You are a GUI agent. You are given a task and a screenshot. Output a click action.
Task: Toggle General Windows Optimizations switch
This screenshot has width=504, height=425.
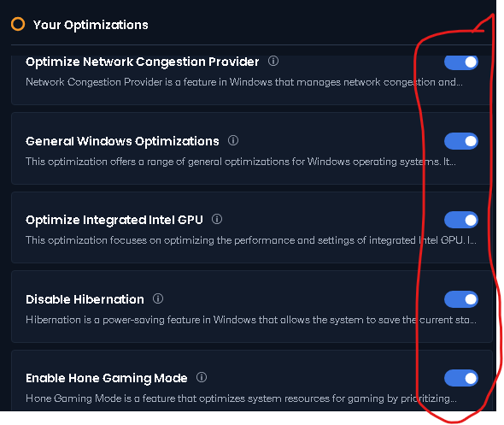pyautogui.click(x=461, y=141)
